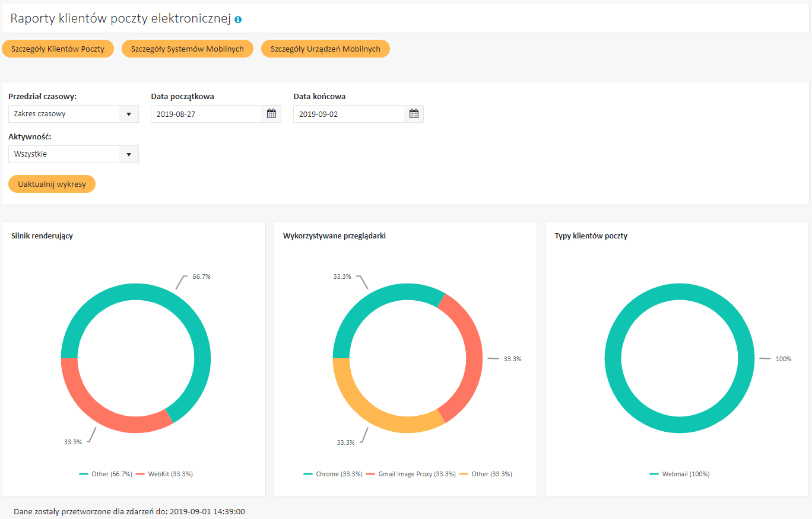
Task: Open Szczegóły Urządzeń Mobilnych tab
Action: click(325, 49)
